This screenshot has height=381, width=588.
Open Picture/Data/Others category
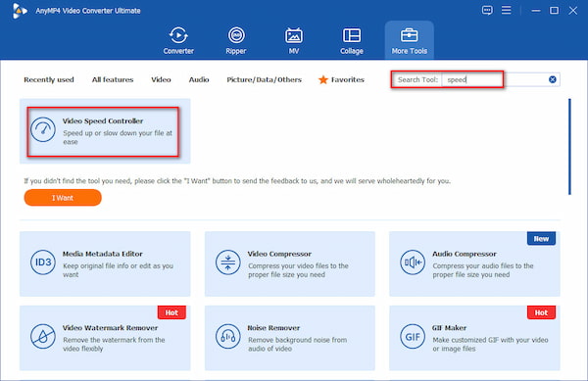(x=264, y=79)
